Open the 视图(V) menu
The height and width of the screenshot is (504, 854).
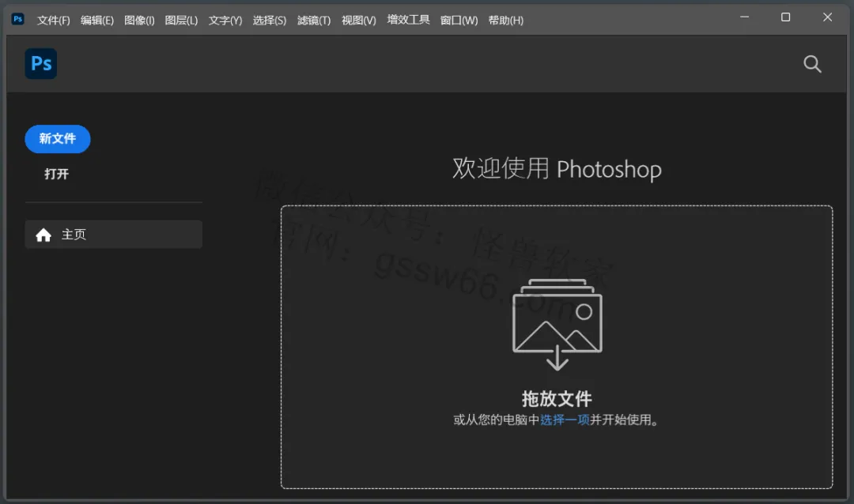point(358,20)
